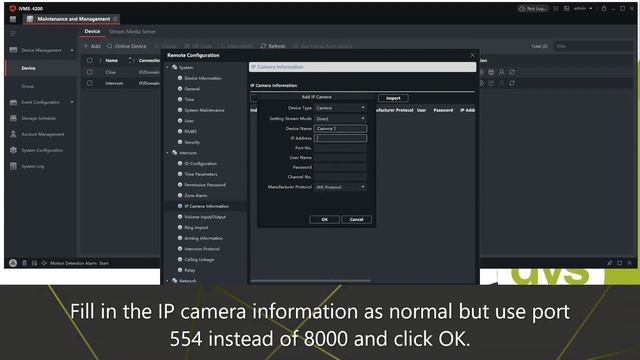640x360 pixels.
Task: Click the sound icon beside Motion Detection Alarm
Action: pyautogui.click(x=44, y=263)
